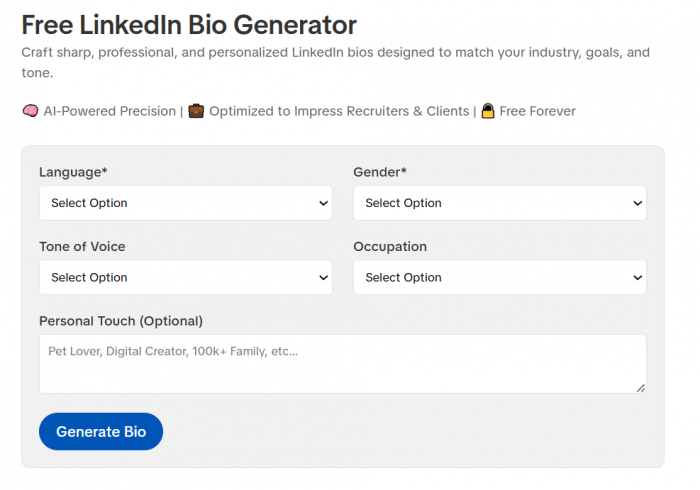Click the Free LinkedIn Bio Generator heading
The height and width of the screenshot is (490, 700).
(x=189, y=25)
